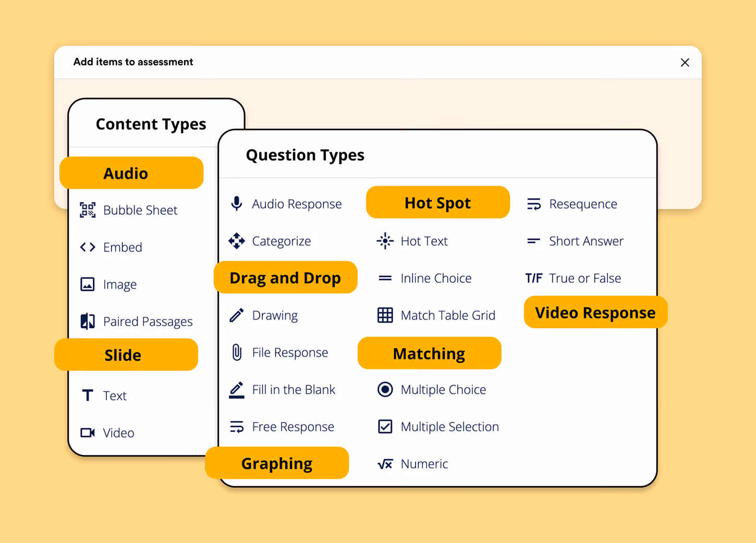Click the Numeric square root icon

385,464
